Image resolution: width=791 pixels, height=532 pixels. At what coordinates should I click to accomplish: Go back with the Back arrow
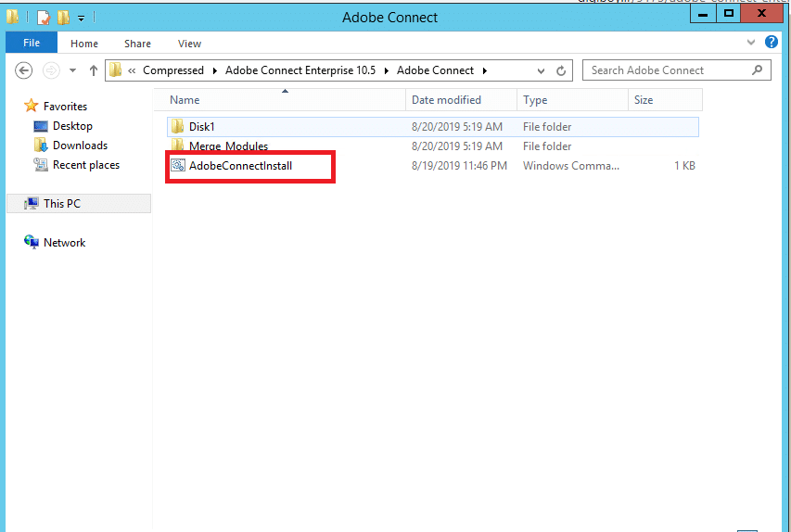(x=24, y=70)
